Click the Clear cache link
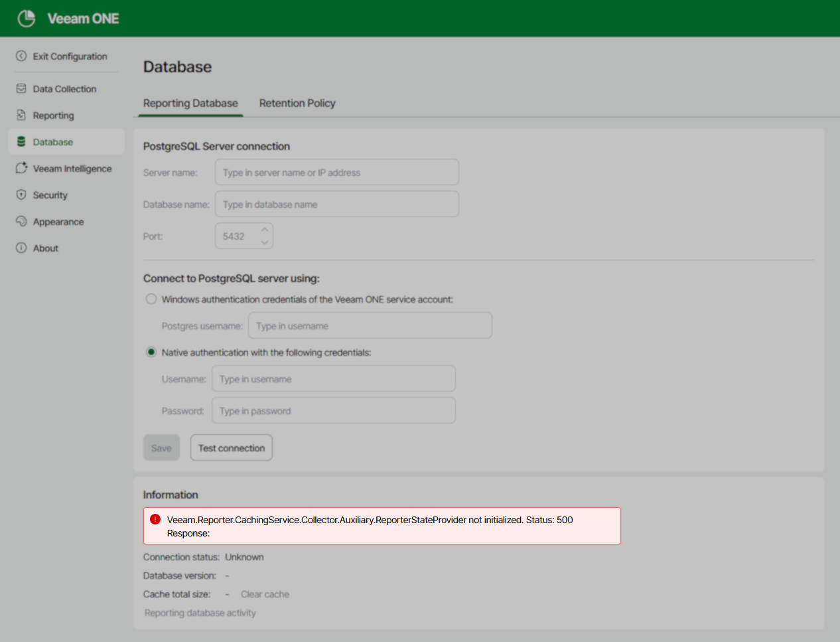This screenshot has width=840, height=642. point(265,594)
